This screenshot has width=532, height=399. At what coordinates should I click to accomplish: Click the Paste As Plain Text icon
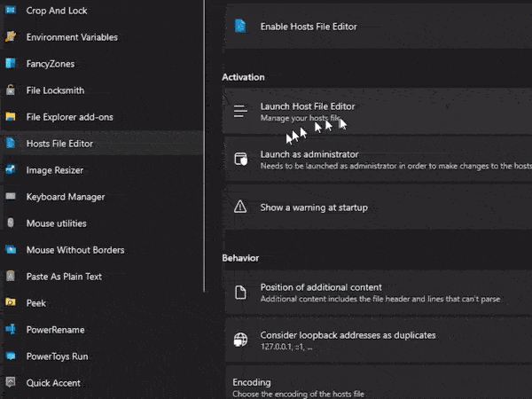pos(11,276)
